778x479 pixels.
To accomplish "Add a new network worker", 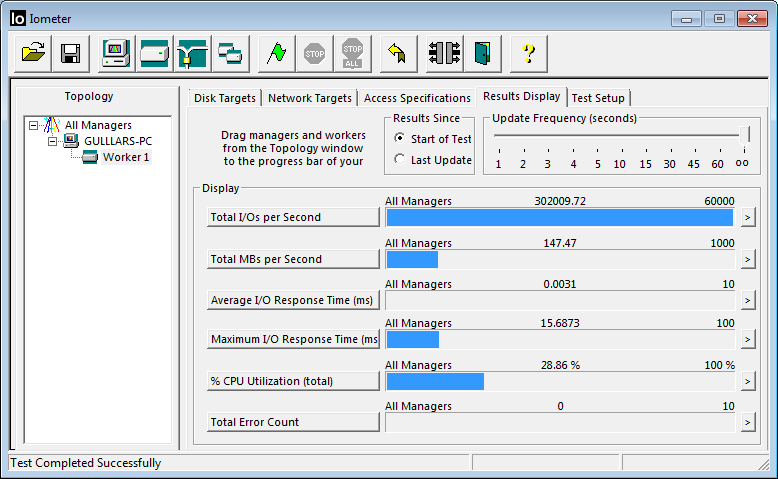I will pyautogui.click(x=193, y=54).
